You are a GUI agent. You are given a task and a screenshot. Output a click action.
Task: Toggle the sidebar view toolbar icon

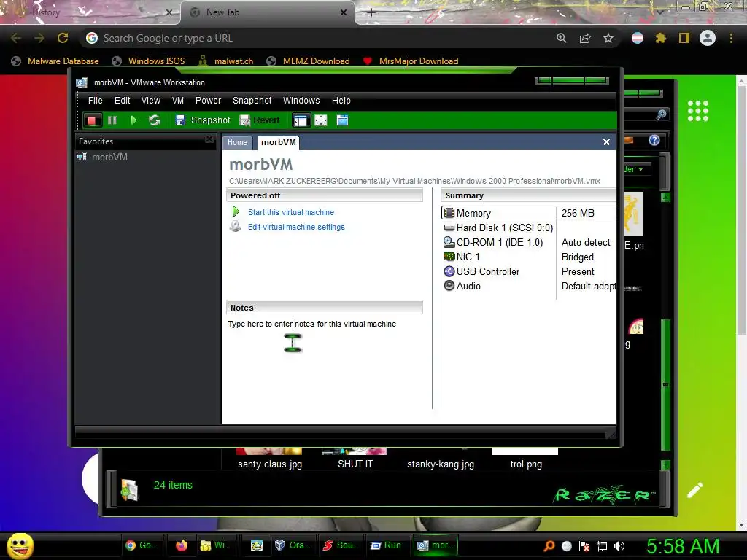pyautogui.click(x=301, y=120)
